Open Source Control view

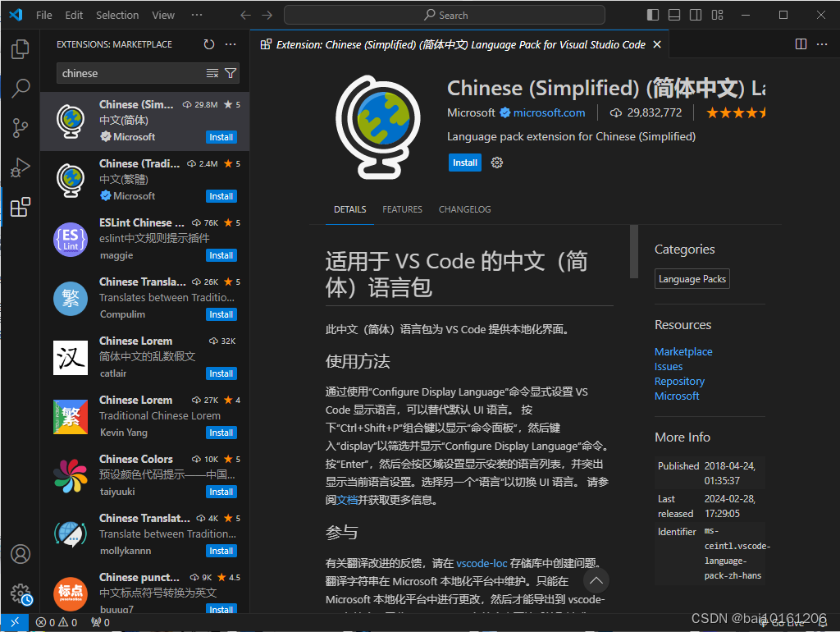[x=21, y=128]
